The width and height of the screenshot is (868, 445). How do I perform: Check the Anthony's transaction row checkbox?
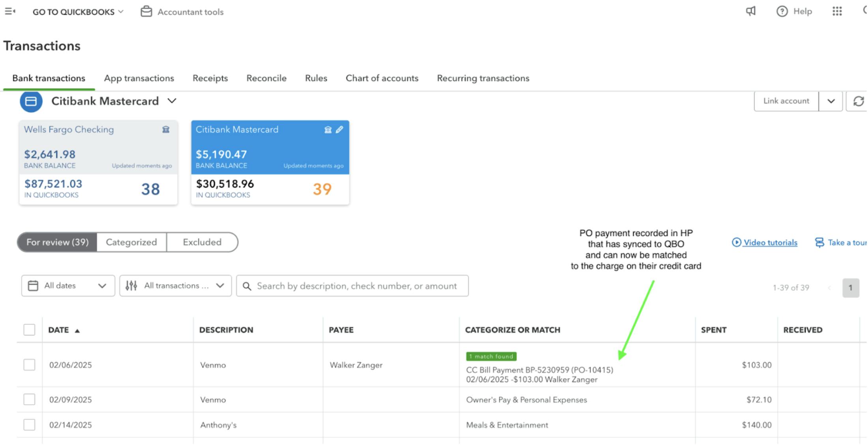pyautogui.click(x=30, y=425)
